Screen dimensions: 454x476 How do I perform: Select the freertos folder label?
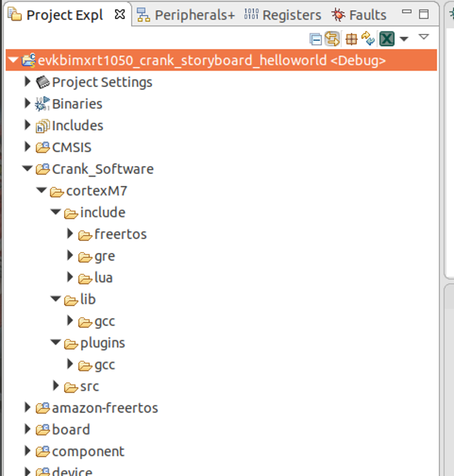pyautogui.click(x=121, y=234)
